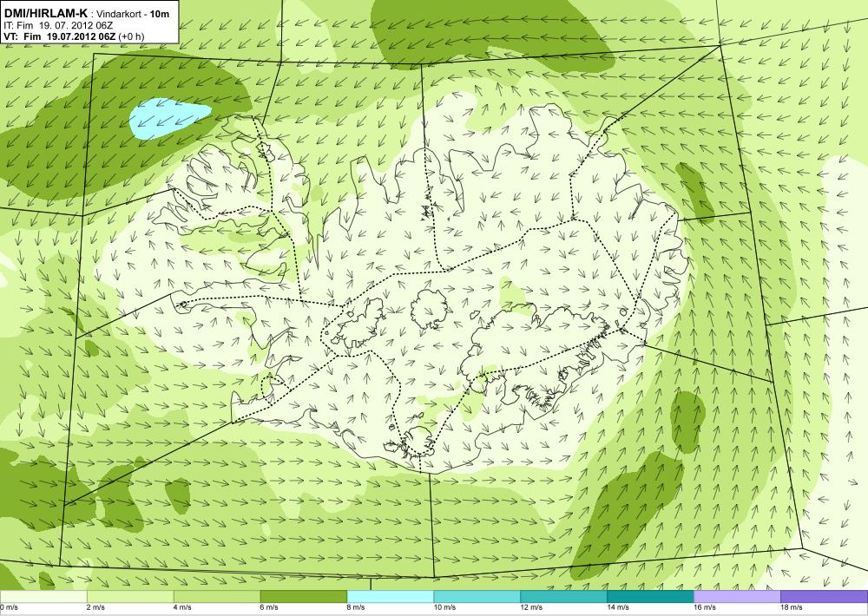Click the 'VT: Fim 19.07.2012 06Z (+0 h)' line
Viewport: 868px width, 616px height.
74,36
